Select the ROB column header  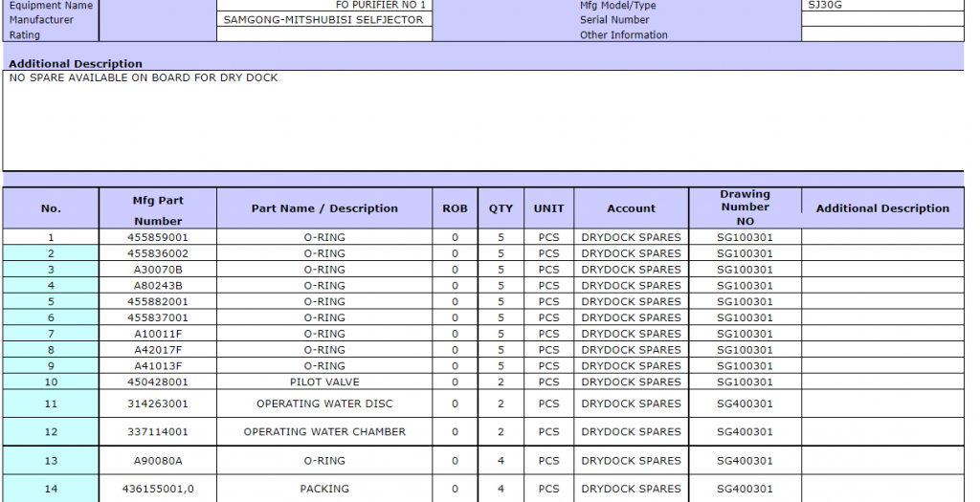click(455, 208)
